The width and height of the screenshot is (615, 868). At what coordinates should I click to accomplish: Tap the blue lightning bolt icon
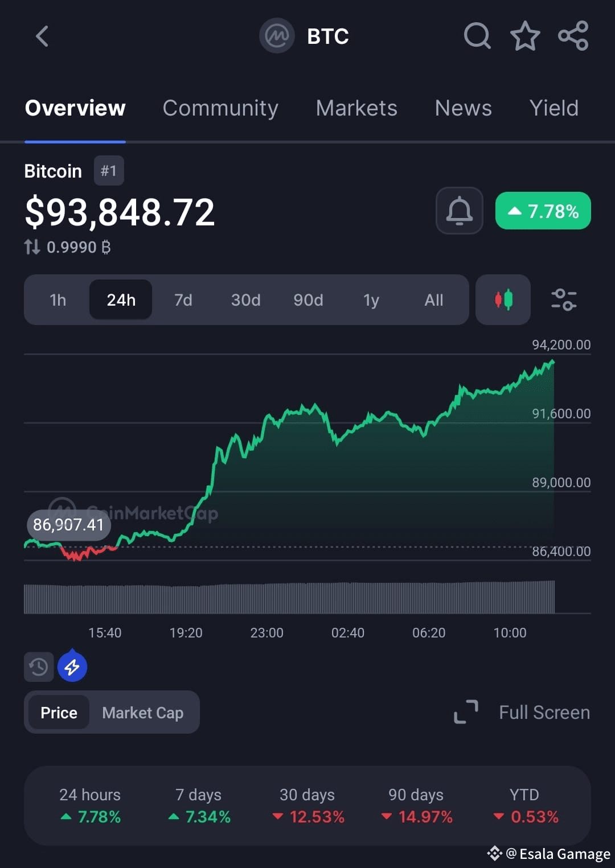tap(72, 666)
